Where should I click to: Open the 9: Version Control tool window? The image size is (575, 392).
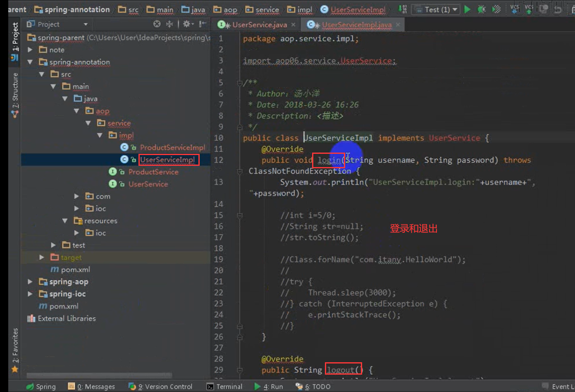(x=160, y=387)
